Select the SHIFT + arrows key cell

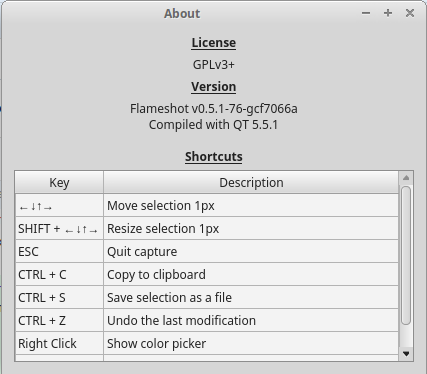click(x=59, y=229)
